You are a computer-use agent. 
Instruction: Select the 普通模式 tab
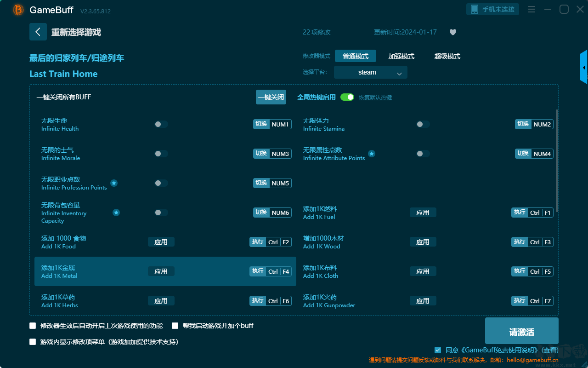coord(356,56)
